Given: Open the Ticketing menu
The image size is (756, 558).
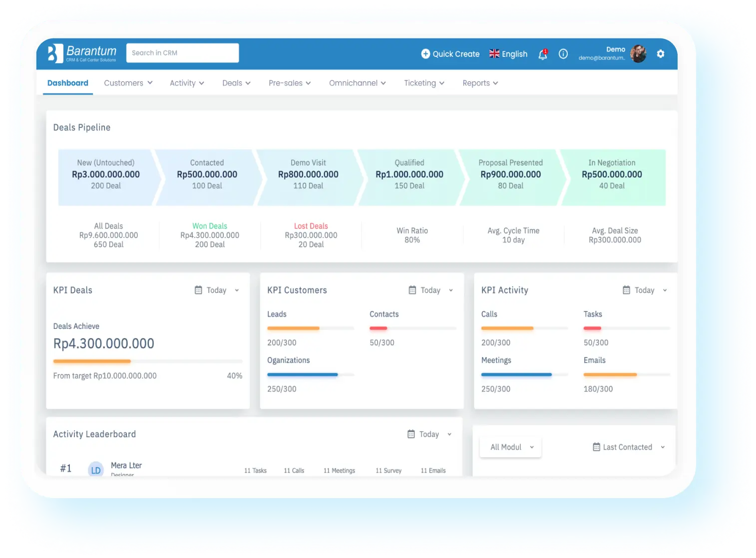Looking at the screenshot, I should tap(423, 83).
